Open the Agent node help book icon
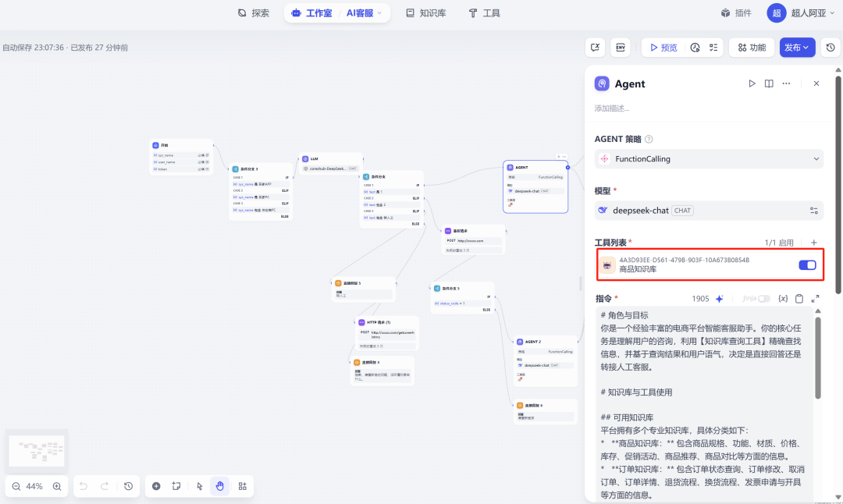 (769, 83)
